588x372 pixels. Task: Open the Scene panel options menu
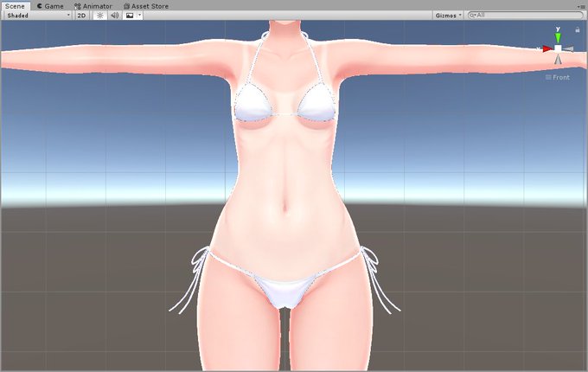tap(581, 6)
